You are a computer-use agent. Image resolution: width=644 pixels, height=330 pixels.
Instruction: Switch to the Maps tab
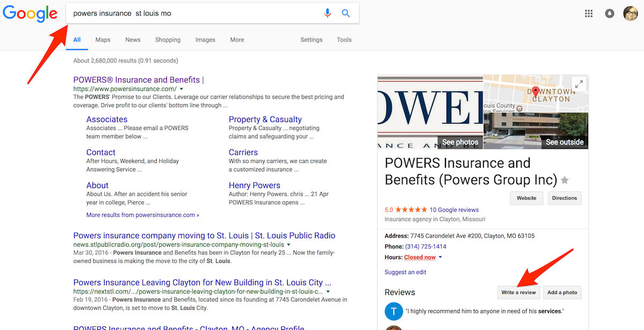point(103,40)
